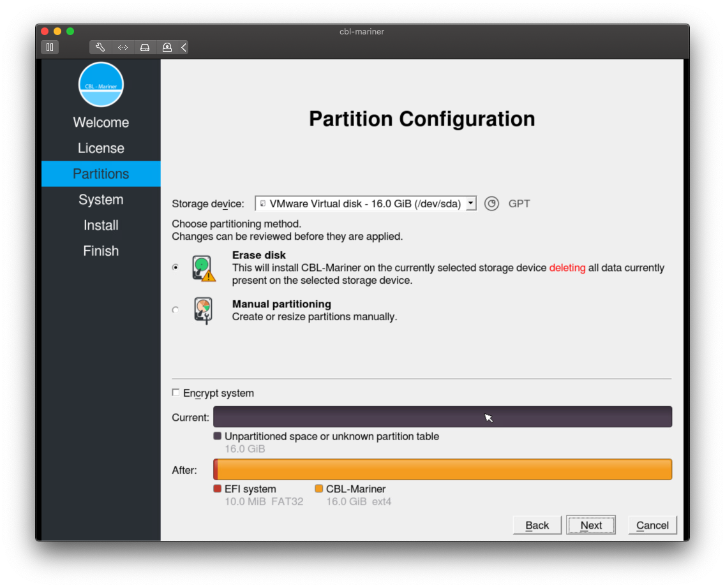Click the Erase disk drive icon
This screenshot has height=588, width=725.
tap(204, 268)
